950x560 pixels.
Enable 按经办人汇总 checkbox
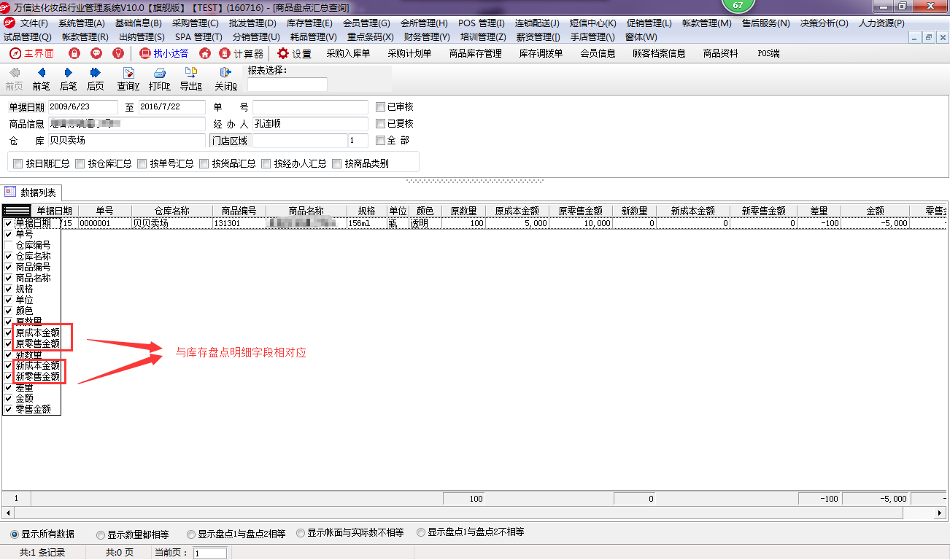pyautogui.click(x=266, y=164)
